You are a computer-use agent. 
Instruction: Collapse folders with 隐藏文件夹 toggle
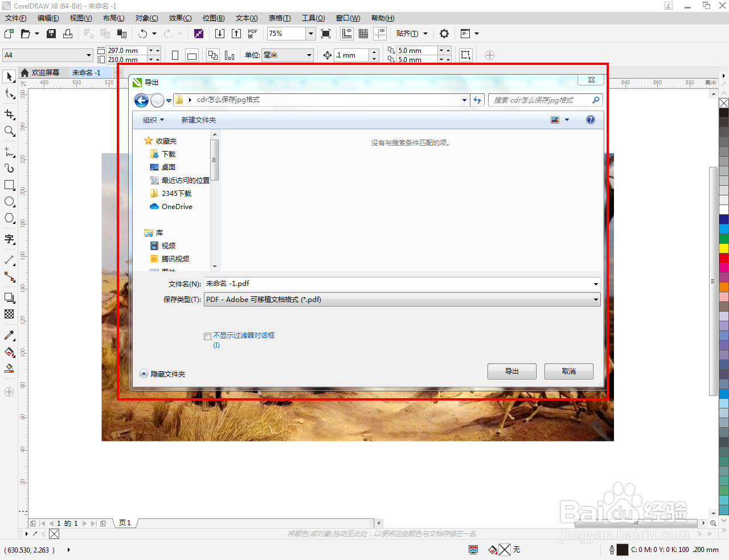162,374
